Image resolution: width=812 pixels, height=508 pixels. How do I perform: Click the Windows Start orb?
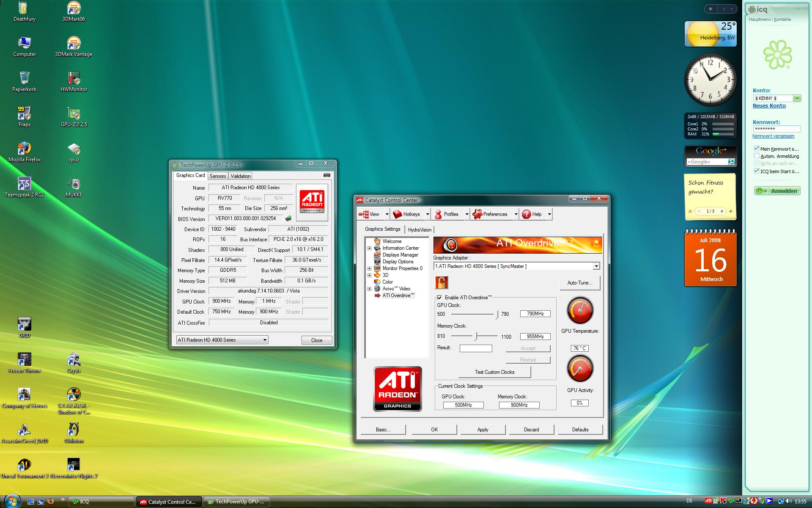(x=12, y=501)
